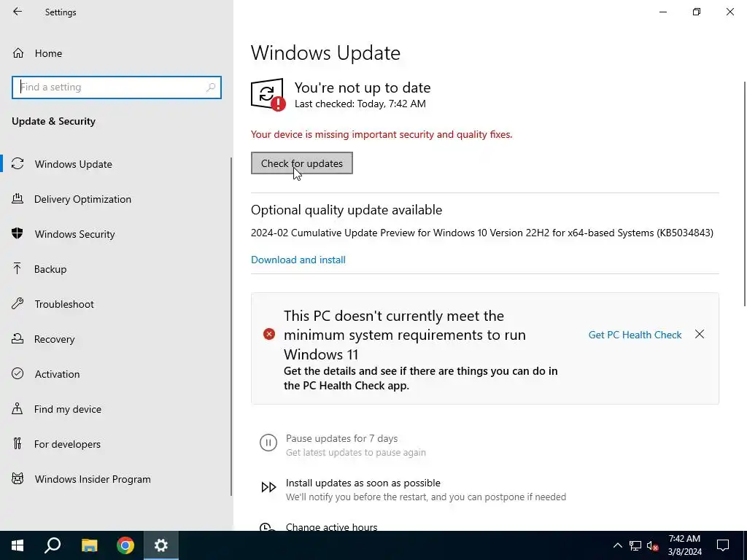Focus the Find a setting field
Image resolution: width=747 pixels, height=560 pixels.
pyautogui.click(x=117, y=87)
